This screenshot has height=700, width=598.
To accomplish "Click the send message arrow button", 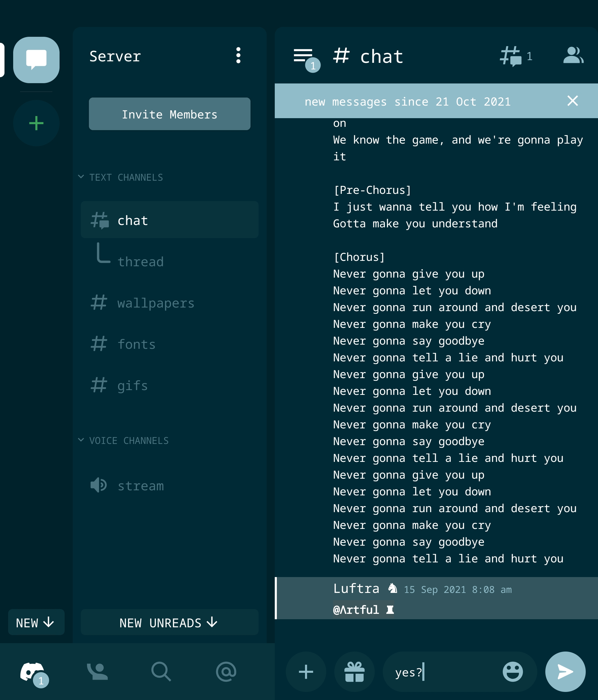I will (x=565, y=672).
